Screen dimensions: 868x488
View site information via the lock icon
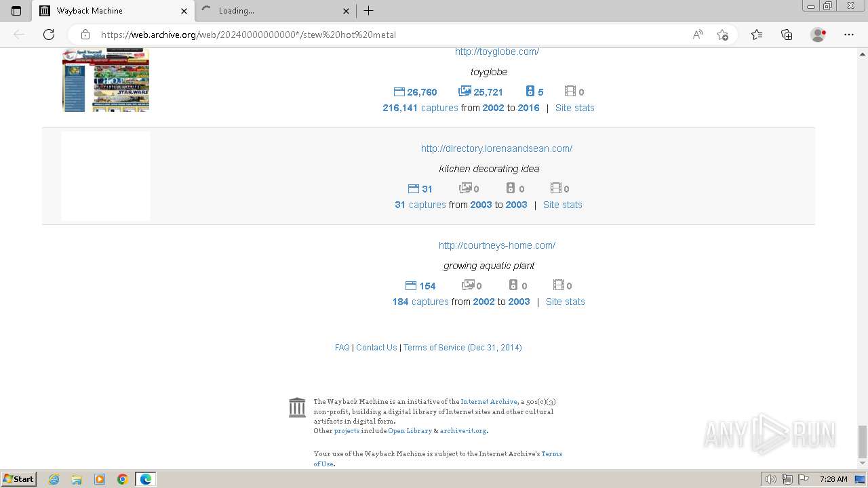pyautogui.click(x=85, y=35)
